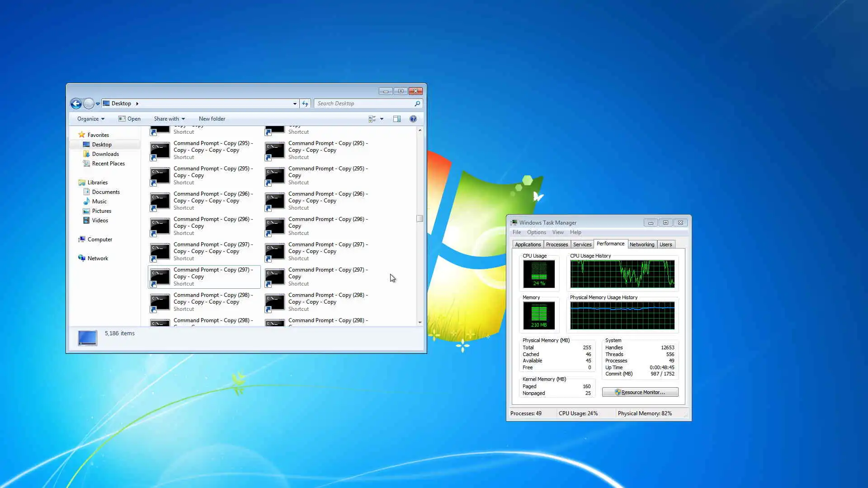Switch to the Processes tab
The height and width of the screenshot is (488, 868).
pos(557,244)
